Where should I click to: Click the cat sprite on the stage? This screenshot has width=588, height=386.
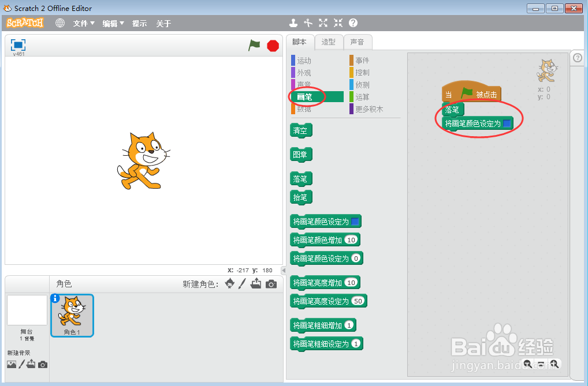pos(143,161)
